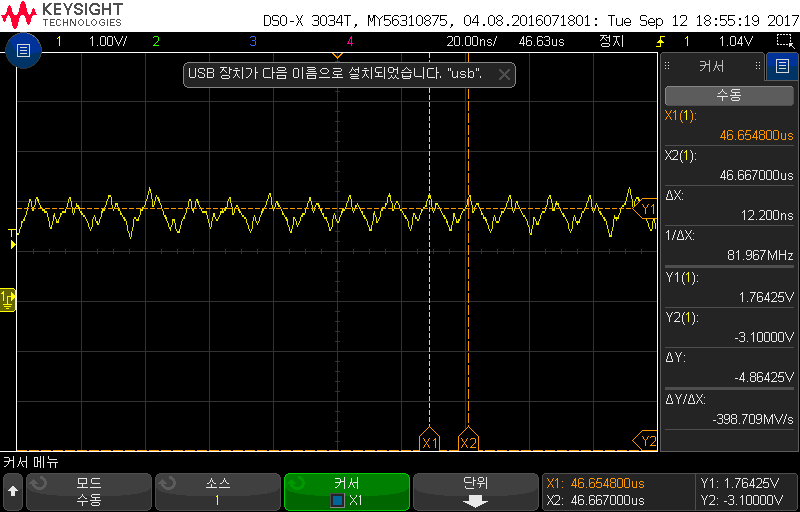The width and height of the screenshot is (800, 512).
Task: Expand the 단위 (units) softkey submenu
Action: 475,491
